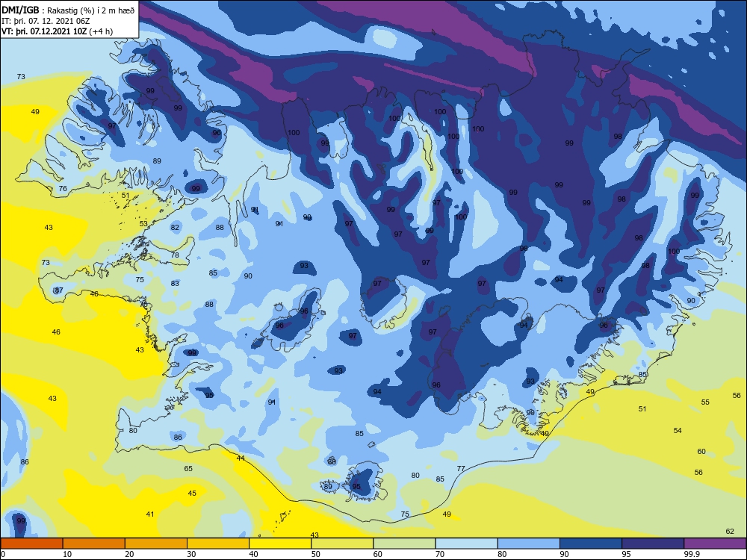The height and width of the screenshot is (560, 747).
Task: Click the orange 10–20 legend swatch
Action: [x=94, y=544]
